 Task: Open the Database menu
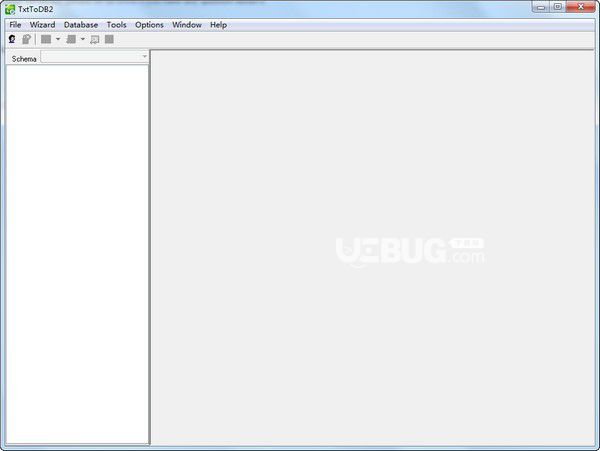pyautogui.click(x=81, y=25)
